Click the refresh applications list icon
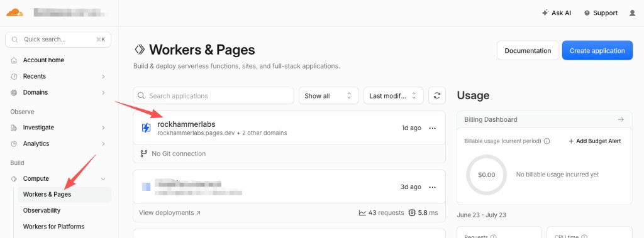 coord(437,95)
